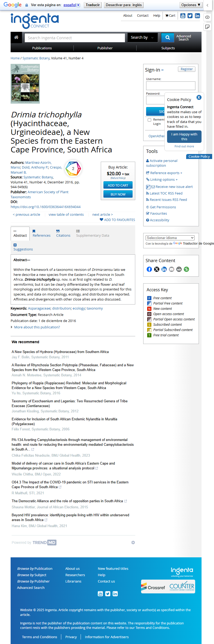Screen dimensions: 214x644
Task: Open the Subjects menu
Action: [168, 48]
